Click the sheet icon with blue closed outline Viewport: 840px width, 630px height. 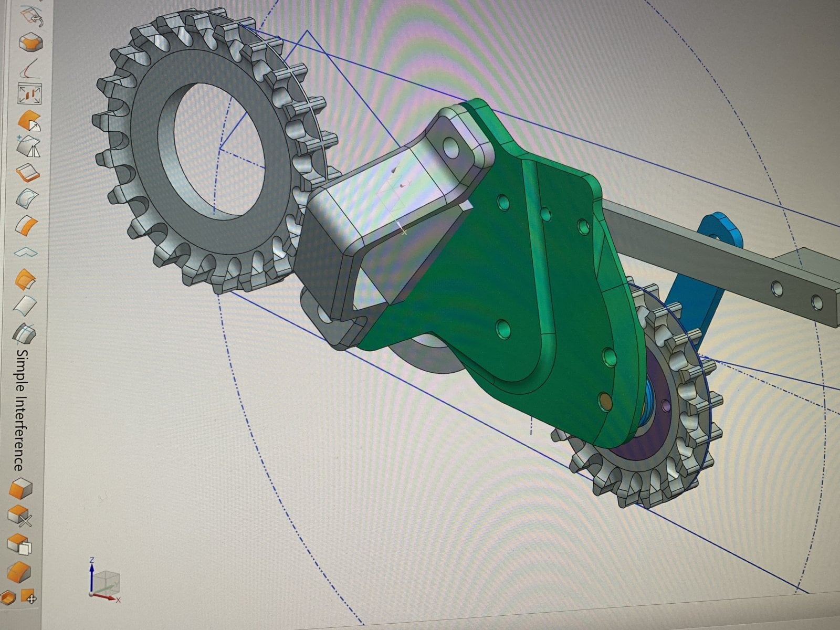pyautogui.click(x=27, y=198)
